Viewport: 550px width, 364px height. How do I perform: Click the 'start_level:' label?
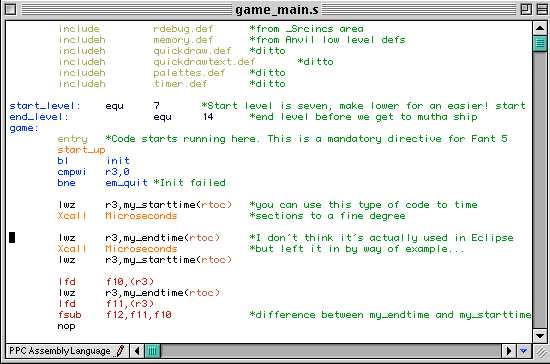(45, 106)
